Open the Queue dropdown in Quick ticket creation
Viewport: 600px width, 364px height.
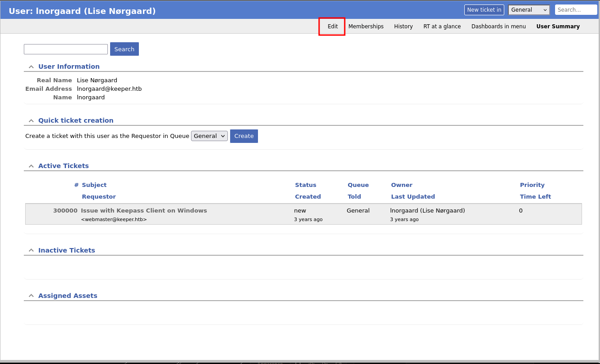[209, 136]
